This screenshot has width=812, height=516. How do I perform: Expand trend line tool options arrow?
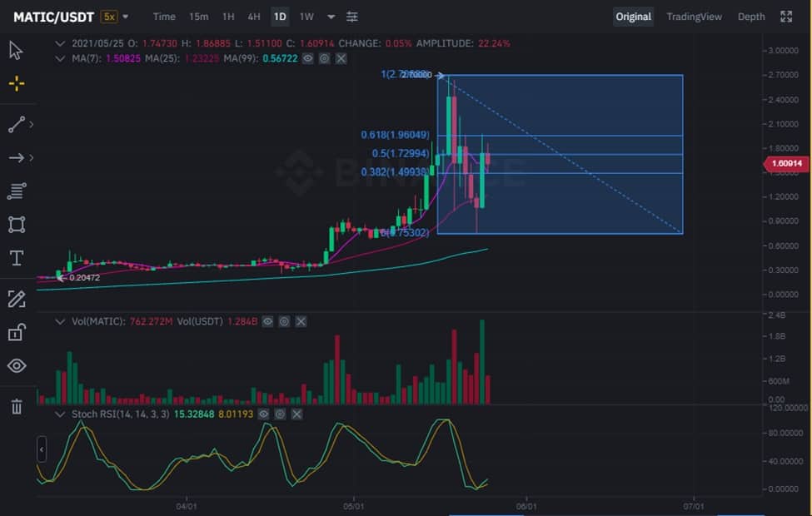click(32, 124)
